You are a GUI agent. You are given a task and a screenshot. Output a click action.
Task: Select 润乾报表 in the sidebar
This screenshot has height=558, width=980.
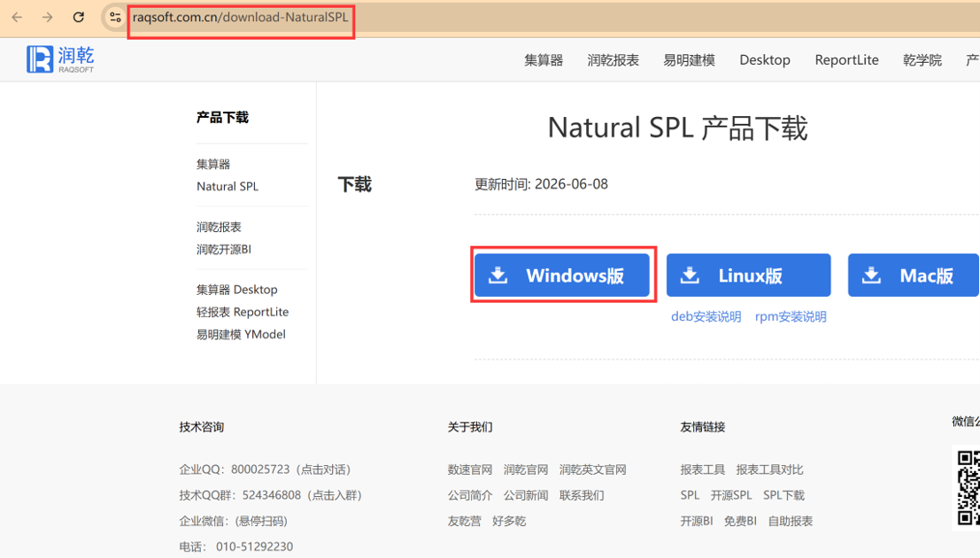(x=219, y=227)
